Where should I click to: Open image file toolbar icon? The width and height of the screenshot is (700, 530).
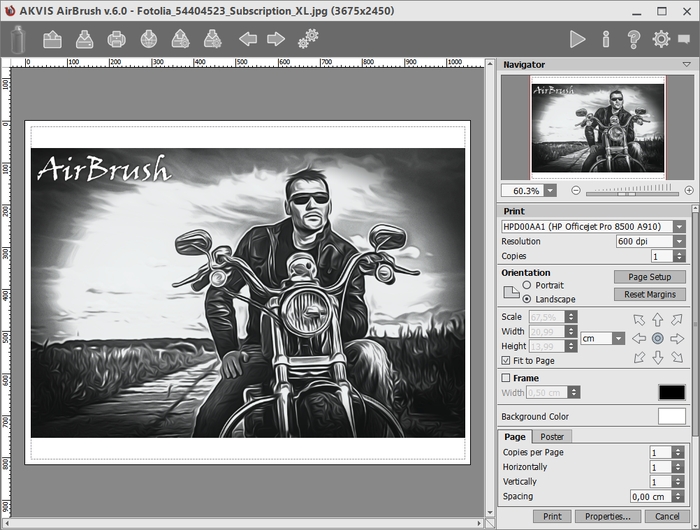52,39
